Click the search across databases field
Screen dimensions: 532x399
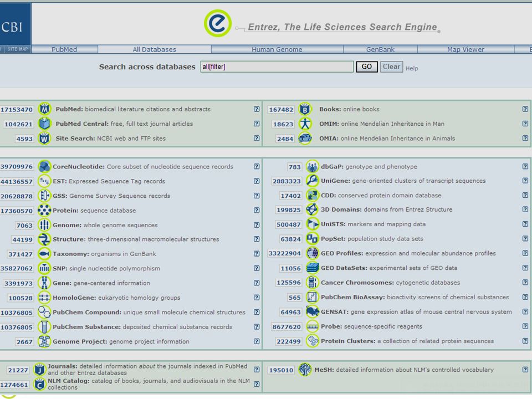tap(277, 66)
